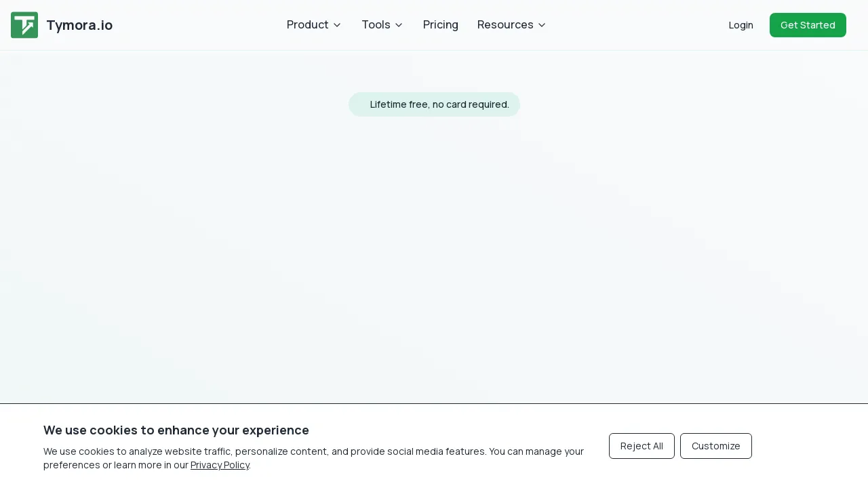Viewport: 868px width, 488px height.
Task: Customize cookie preferences
Action: 715,446
